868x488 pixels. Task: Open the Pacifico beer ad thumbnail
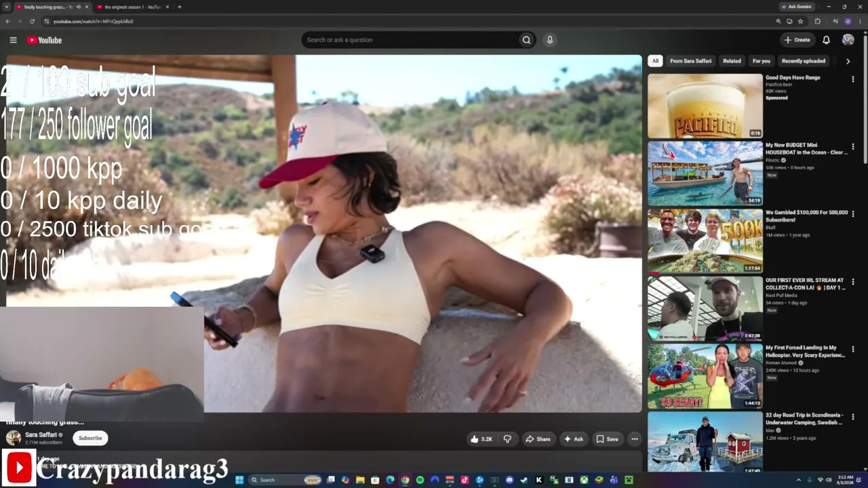(x=705, y=106)
